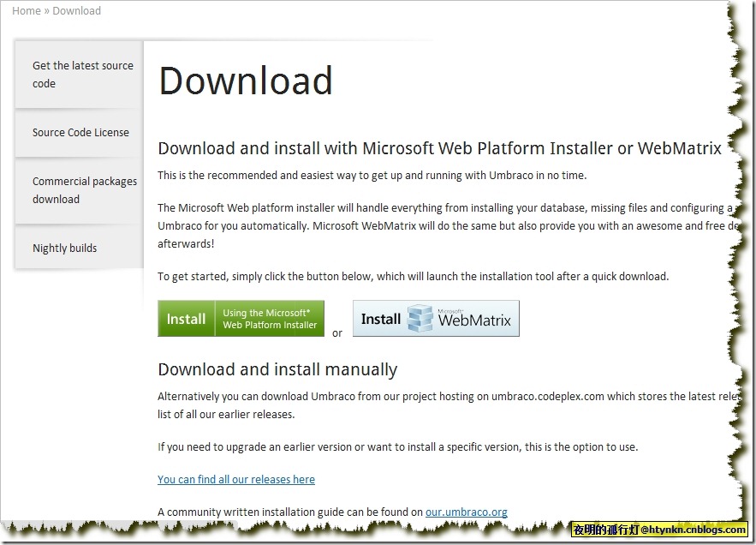Image resolution: width=756 pixels, height=545 pixels.
Task: Click the Install WebMatrix button
Action: [436, 319]
